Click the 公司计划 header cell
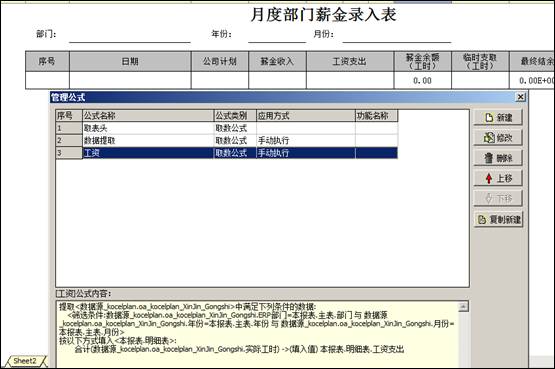The width and height of the screenshot is (555, 369). point(220,61)
